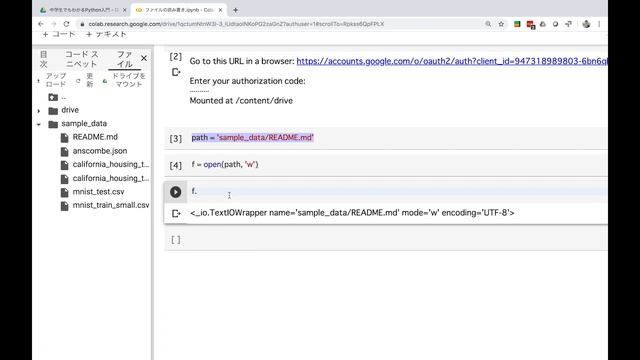Click the 更新 refresh button
Screen dimensions: 640x360
click(x=85, y=80)
